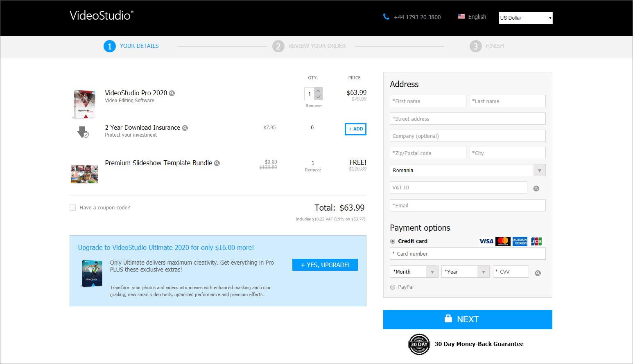
Task: Click the VideoStudio Pro quantity box
Action: 310,94
